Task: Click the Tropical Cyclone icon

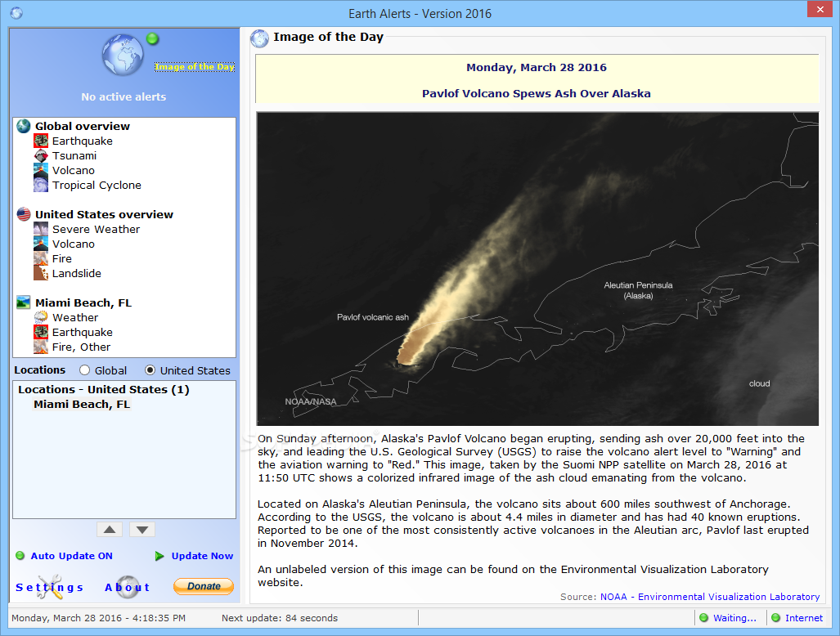Action: click(x=41, y=186)
